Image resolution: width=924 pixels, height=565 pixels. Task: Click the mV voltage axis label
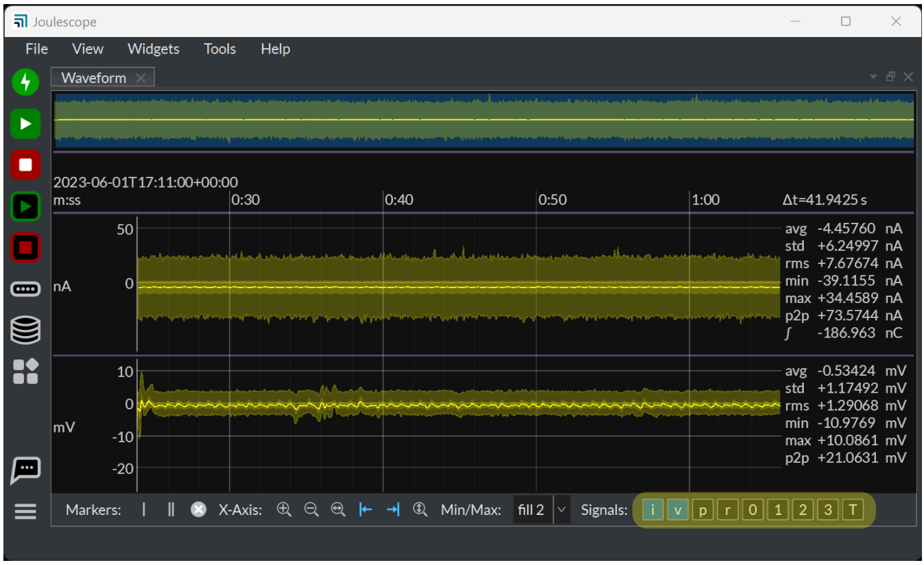click(64, 427)
